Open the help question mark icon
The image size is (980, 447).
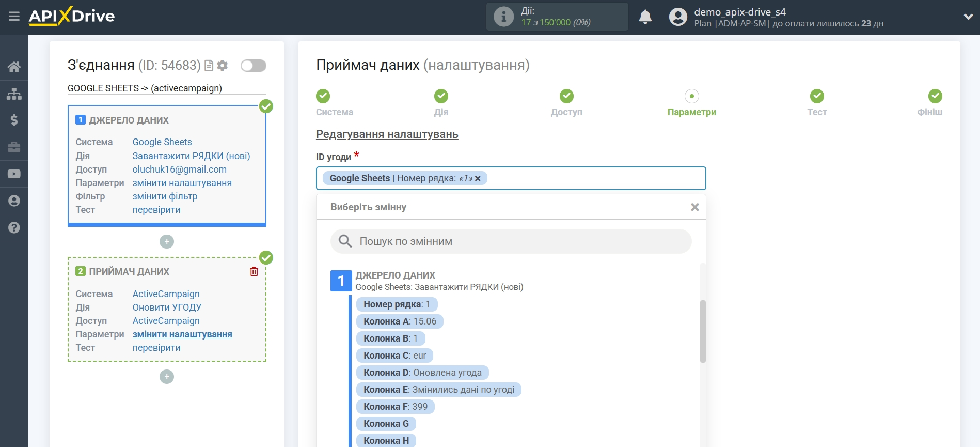(x=14, y=227)
